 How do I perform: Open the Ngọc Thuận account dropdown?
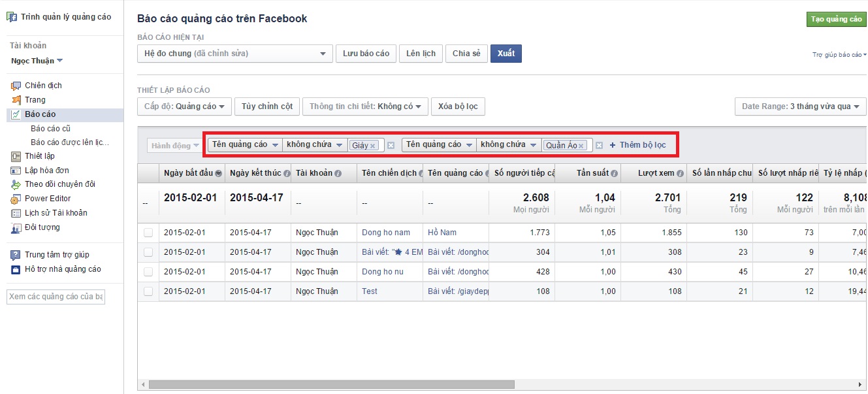[37, 61]
